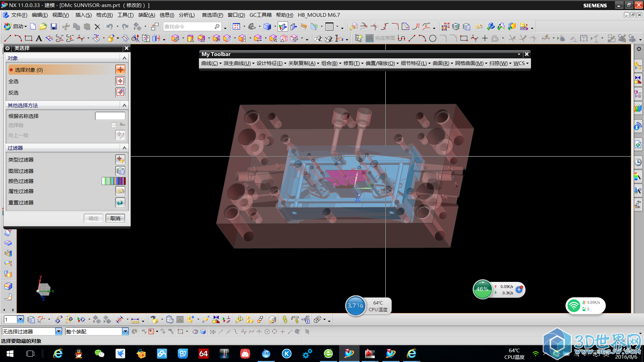Select the Circle sketch tool
Image resolution: width=644 pixels, height=362 pixels.
pos(433,38)
